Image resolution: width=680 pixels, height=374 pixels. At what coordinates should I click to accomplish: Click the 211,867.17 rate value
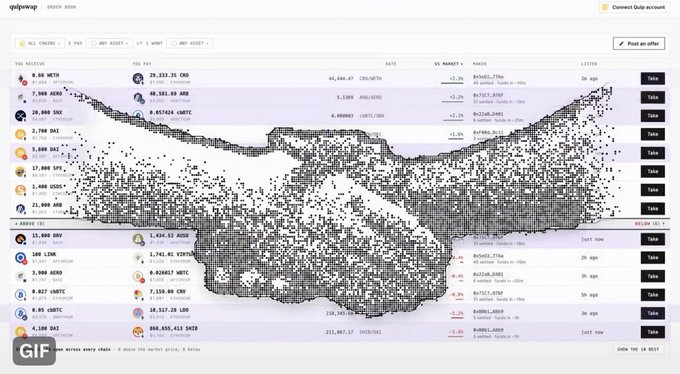[340, 332]
